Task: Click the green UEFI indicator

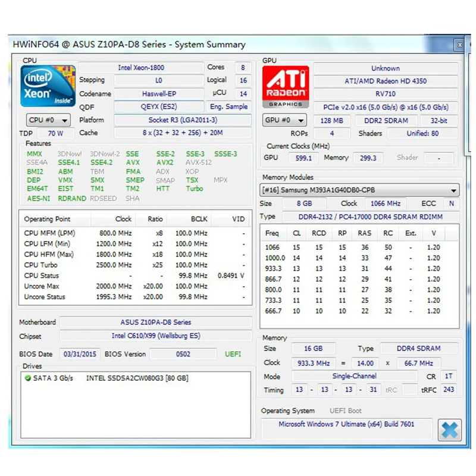Action: click(233, 353)
